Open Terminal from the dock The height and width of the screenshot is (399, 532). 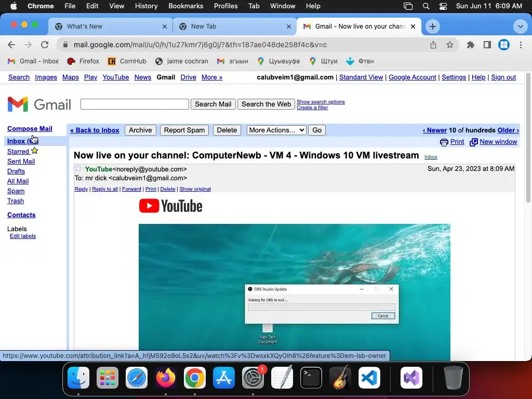[311, 378]
